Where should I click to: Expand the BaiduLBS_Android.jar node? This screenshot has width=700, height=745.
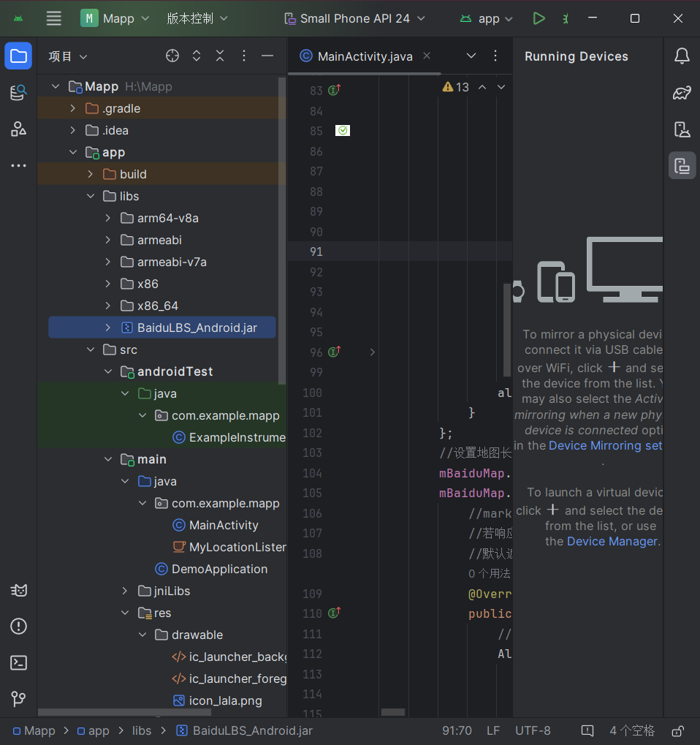click(108, 328)
